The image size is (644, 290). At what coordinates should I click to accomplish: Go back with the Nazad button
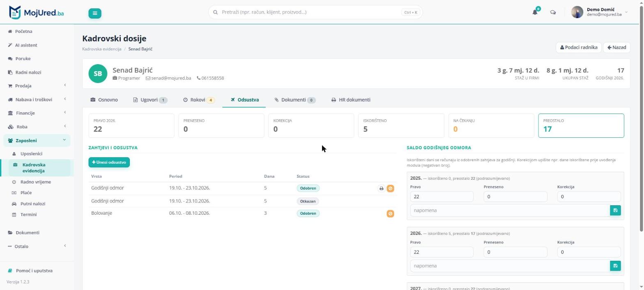[616, 47]
